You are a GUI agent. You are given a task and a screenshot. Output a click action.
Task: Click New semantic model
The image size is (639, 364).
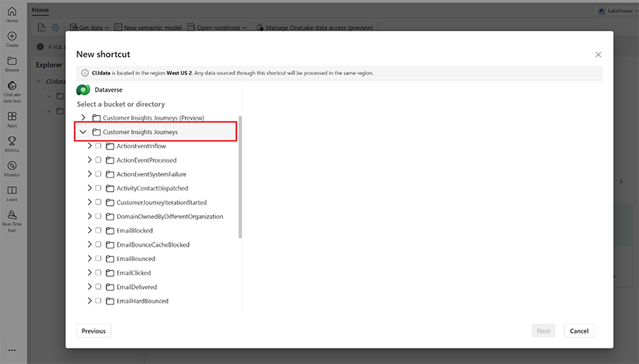148,27
